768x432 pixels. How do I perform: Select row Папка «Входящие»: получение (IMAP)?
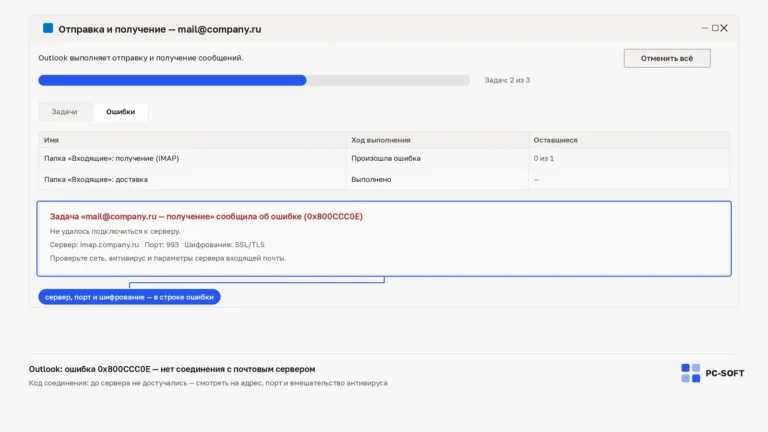pos(384,158)
